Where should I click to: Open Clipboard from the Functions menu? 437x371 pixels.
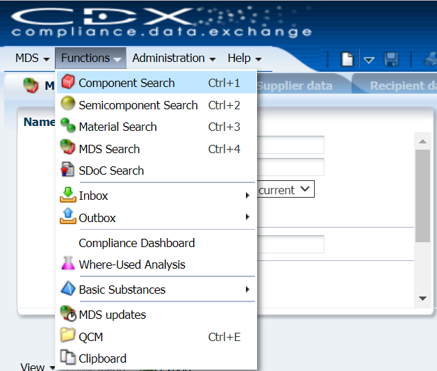point(157,358)
